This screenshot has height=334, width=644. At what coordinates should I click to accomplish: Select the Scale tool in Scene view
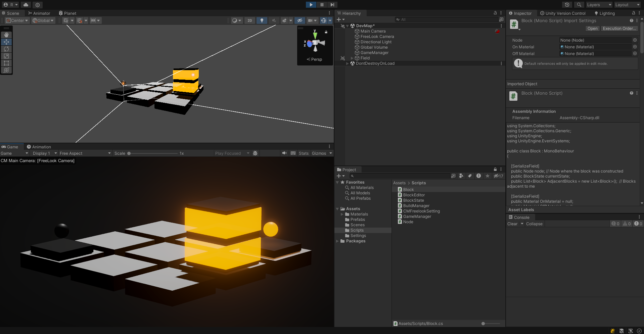[x=6, y=56]
